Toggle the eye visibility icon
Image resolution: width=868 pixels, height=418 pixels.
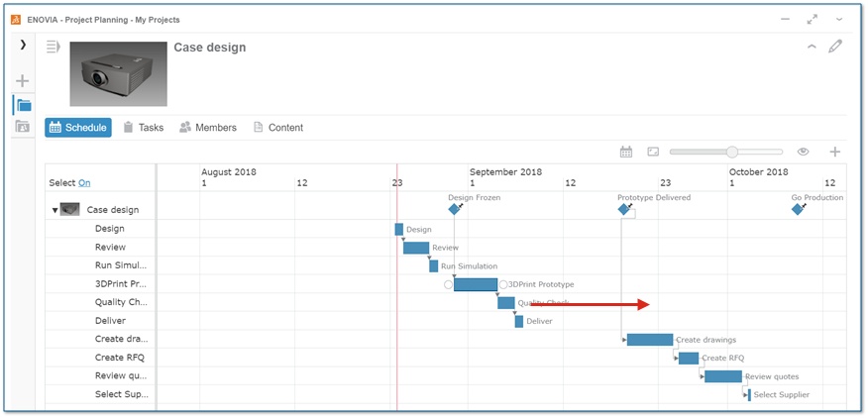[804, 152]
